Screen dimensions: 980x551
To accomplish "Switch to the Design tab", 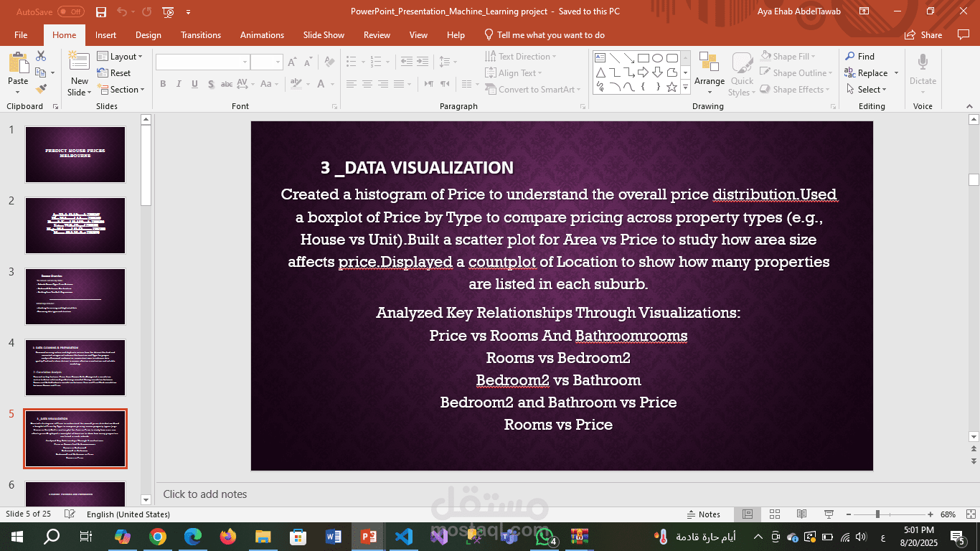I will tap(148, 35).
